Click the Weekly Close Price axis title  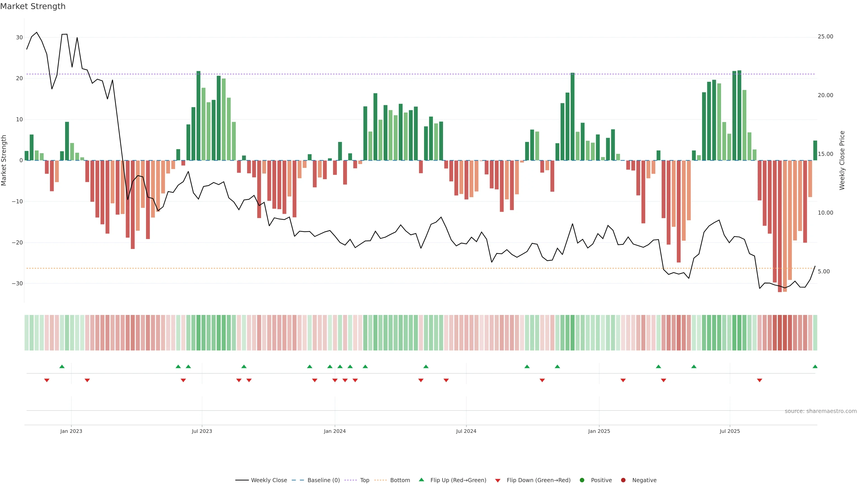[x=842, y=160]
